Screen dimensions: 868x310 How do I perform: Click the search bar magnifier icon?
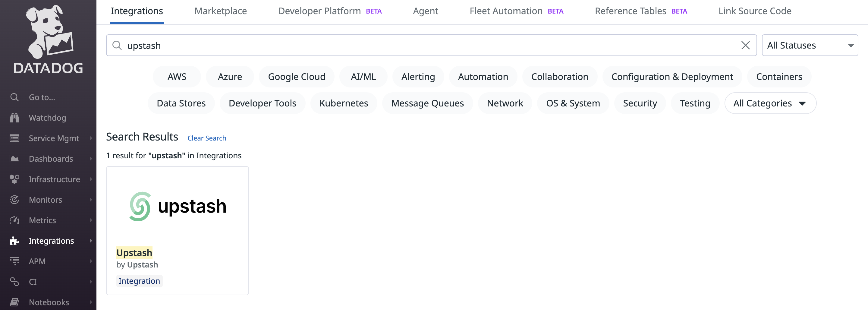(117, 45)
